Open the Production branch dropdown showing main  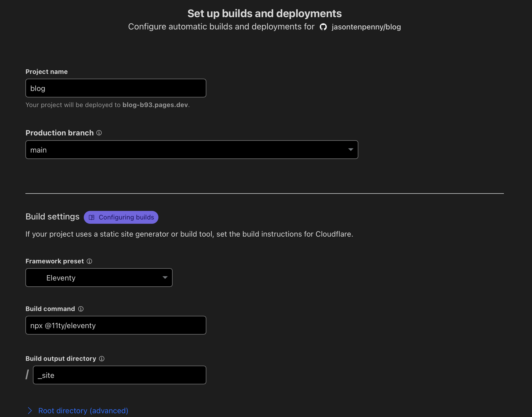192,150
